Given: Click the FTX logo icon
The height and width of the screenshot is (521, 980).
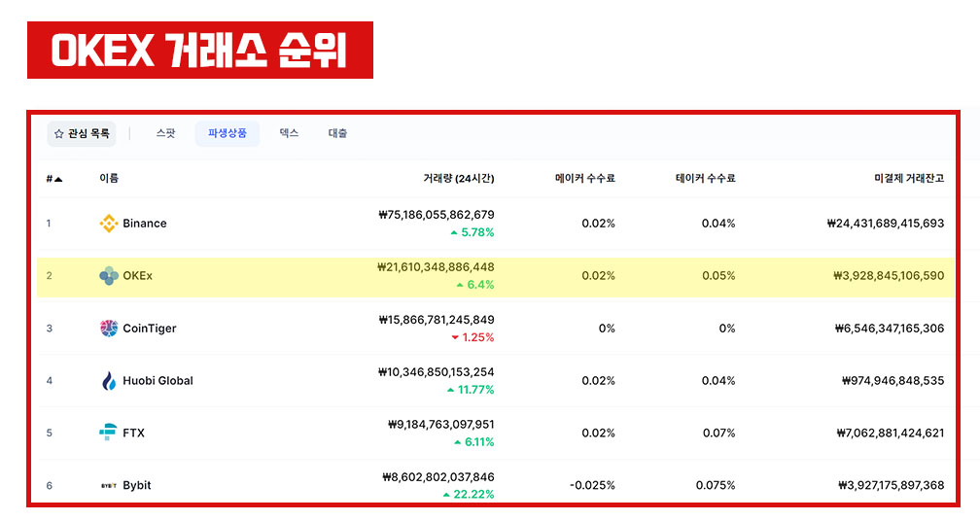Looking at the screenshot, I should pyautogui.click(x=108, y=432).
